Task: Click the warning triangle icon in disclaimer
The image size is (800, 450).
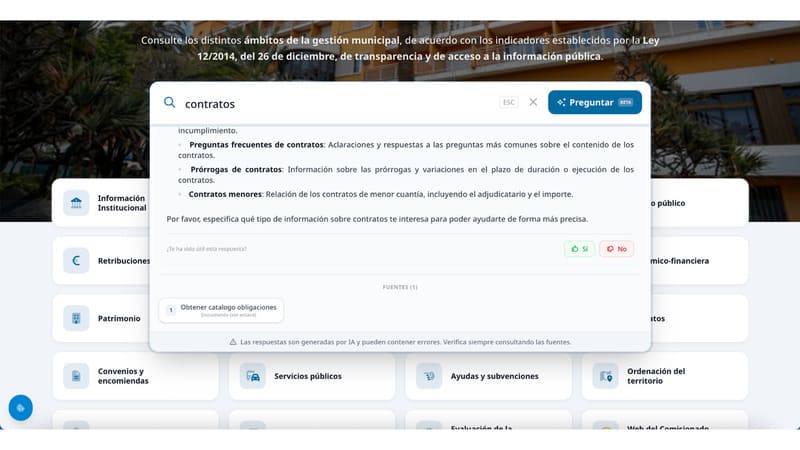Action: 233,342
